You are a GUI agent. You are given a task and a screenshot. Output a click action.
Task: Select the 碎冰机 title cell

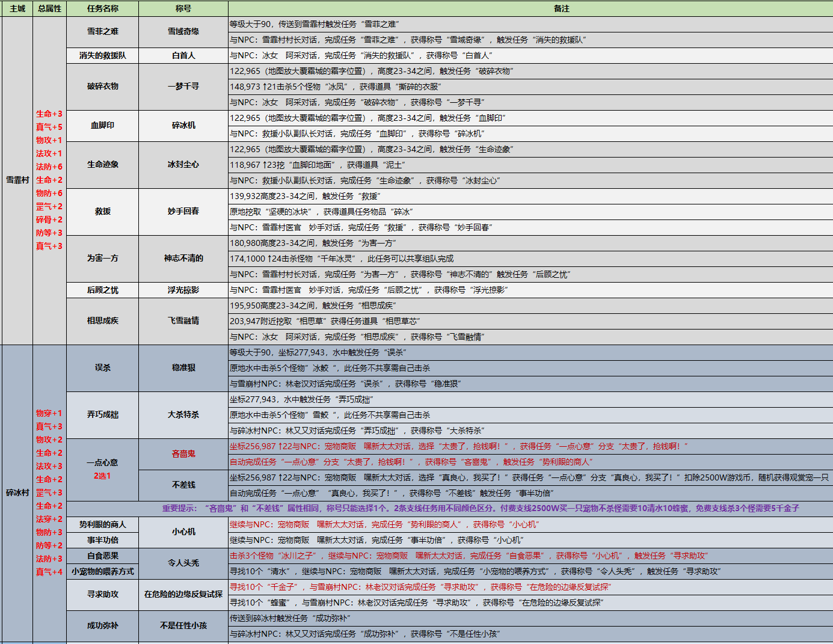183,126
